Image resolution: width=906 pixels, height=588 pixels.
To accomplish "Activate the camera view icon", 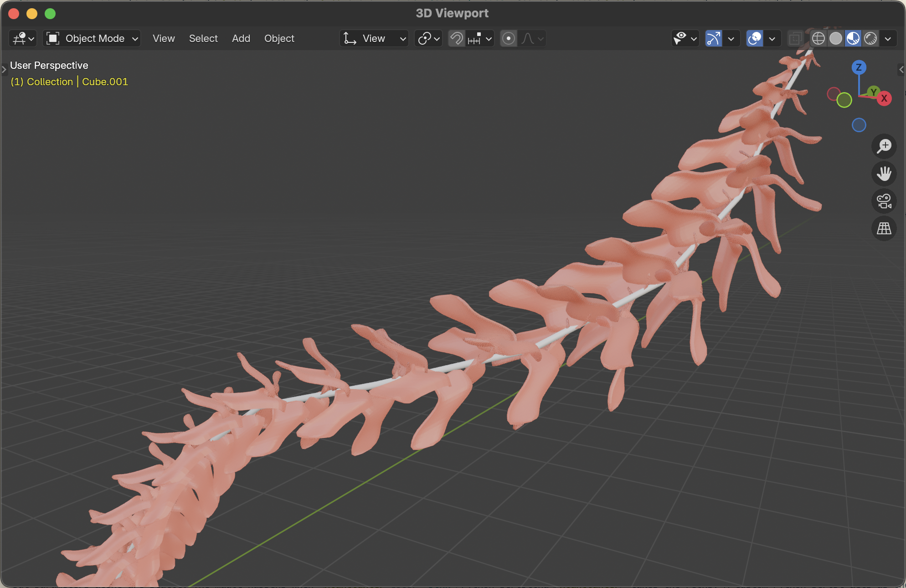I will click(x=884, y=201).
